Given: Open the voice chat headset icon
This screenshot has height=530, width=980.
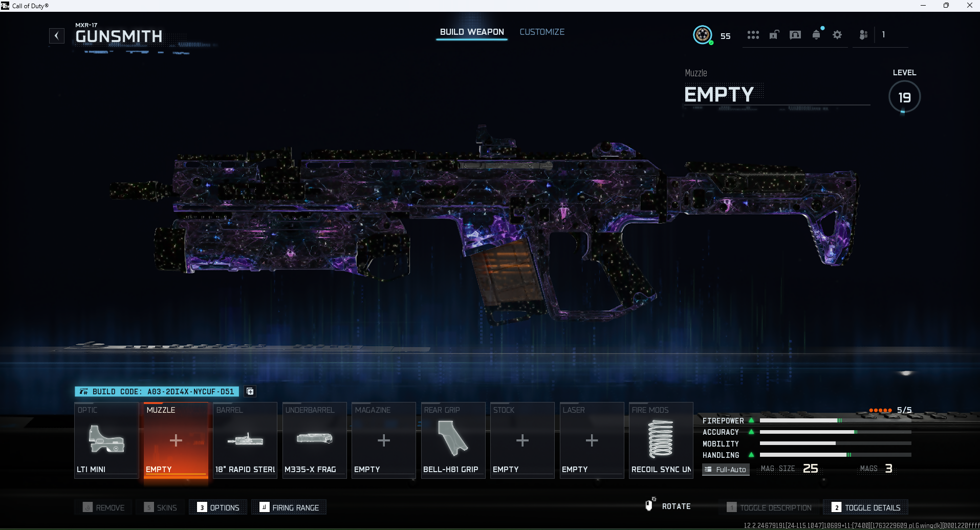Looking at the screenshot, I should (795, 35).
